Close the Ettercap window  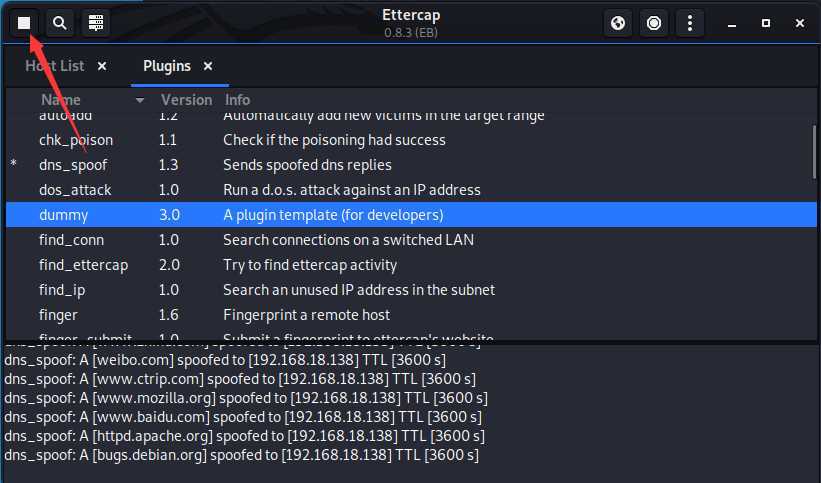click(800, 23)
